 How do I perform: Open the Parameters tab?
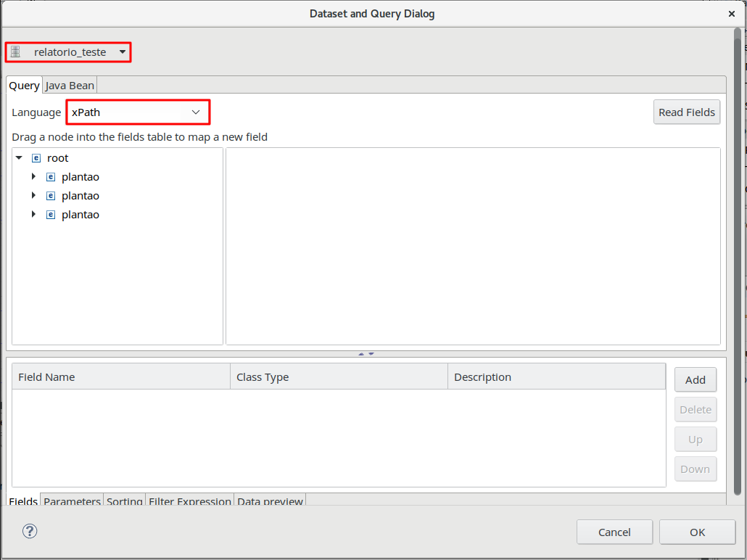[72, 501]
